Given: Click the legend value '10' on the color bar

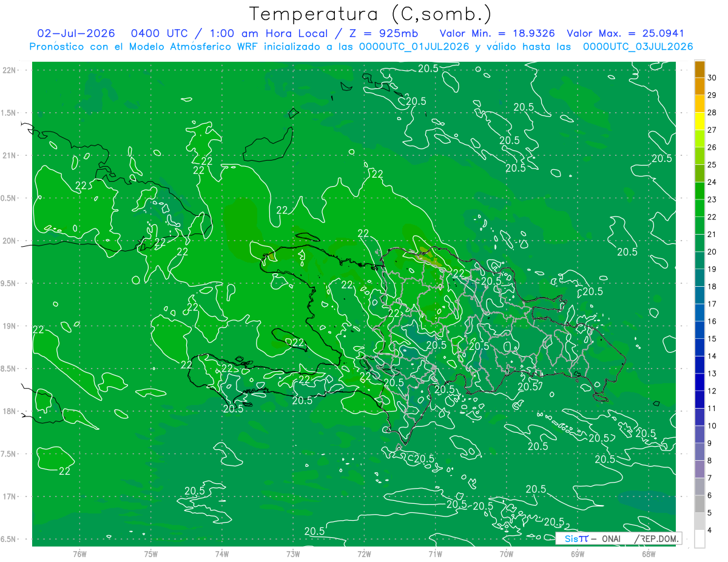Looking at the screenshot, I should (712, 426).
